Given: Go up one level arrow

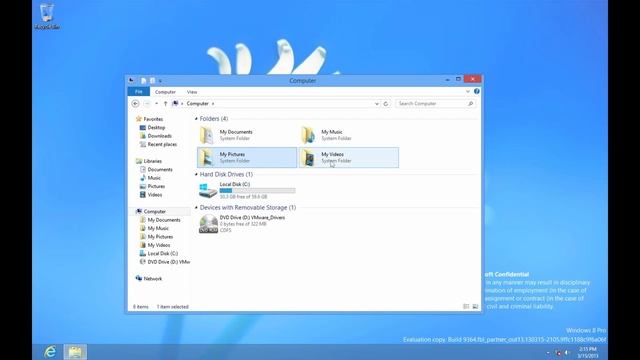Looking at the screenshot, I should coord(165,104).
